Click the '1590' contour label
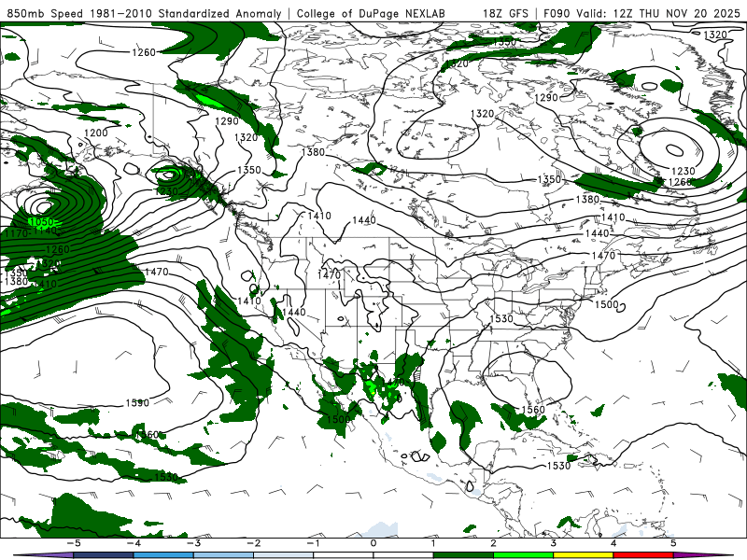The width and height of the screenshot is (747, 560). click(137, 403)
